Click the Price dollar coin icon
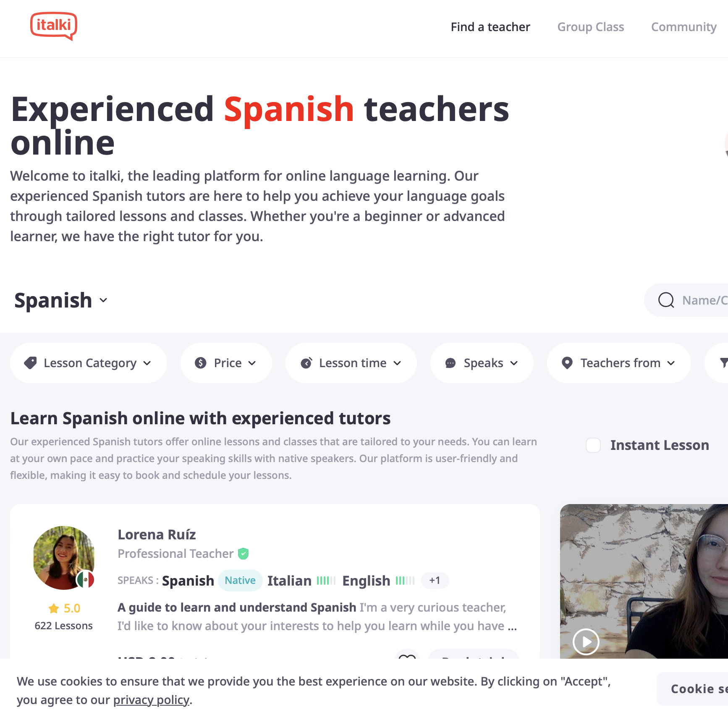This screenshot has height=720, width=728. click(x=201, y=363)
